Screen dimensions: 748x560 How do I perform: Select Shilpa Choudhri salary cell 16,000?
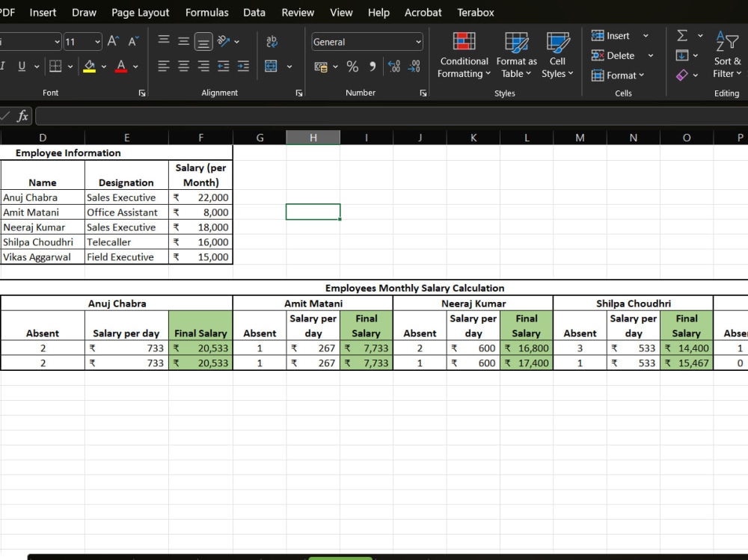200,242
